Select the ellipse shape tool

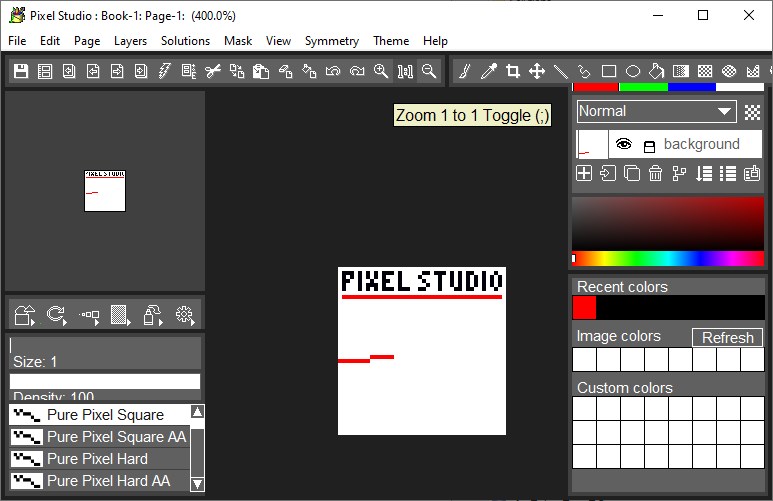(632, 72)
